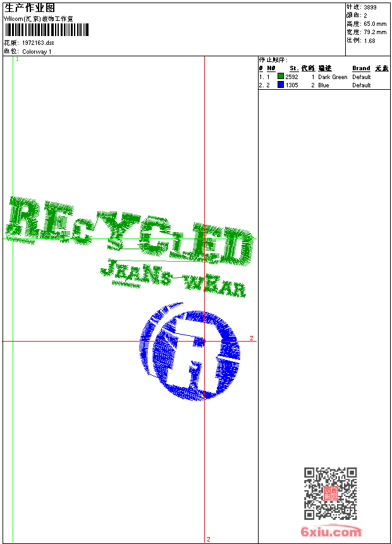Click the Blue thread color swatch
392x544 pixels.
[x=281, y=84]
